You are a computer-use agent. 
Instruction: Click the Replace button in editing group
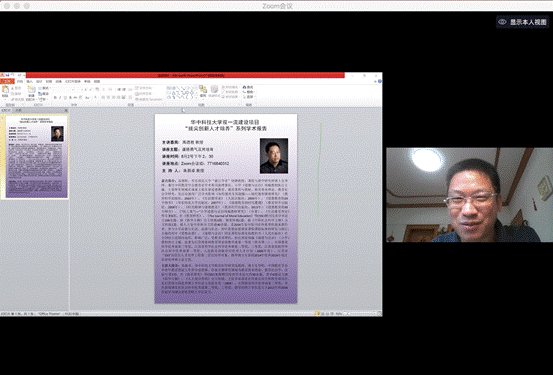tap(249, 92)
